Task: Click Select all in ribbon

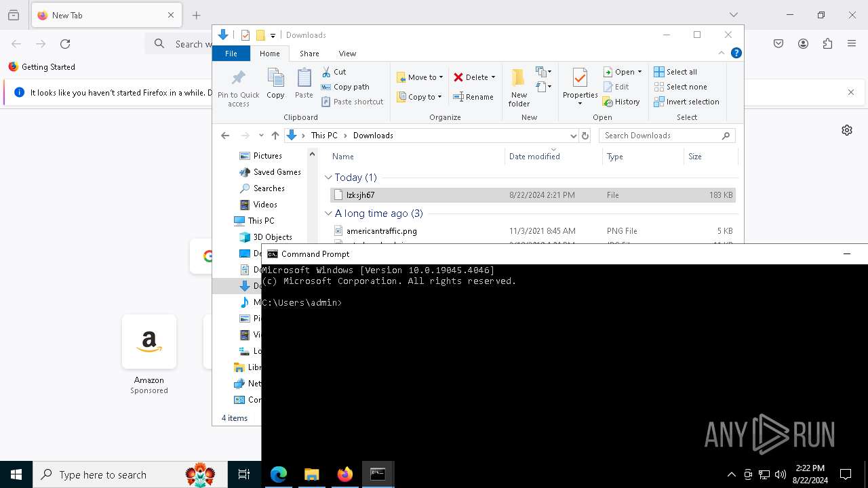Action: click(675, 72)
